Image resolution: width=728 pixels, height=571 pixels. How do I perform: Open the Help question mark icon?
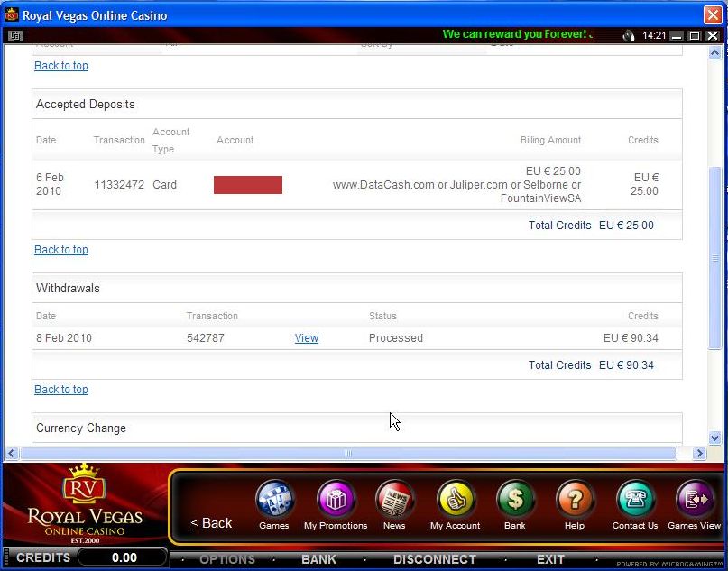tap(575, 500)
